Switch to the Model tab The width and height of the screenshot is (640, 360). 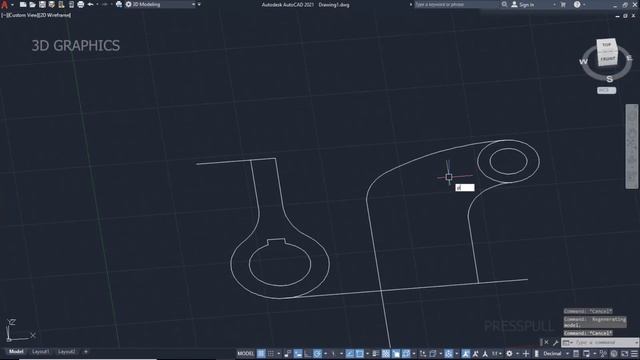point(16,351)
